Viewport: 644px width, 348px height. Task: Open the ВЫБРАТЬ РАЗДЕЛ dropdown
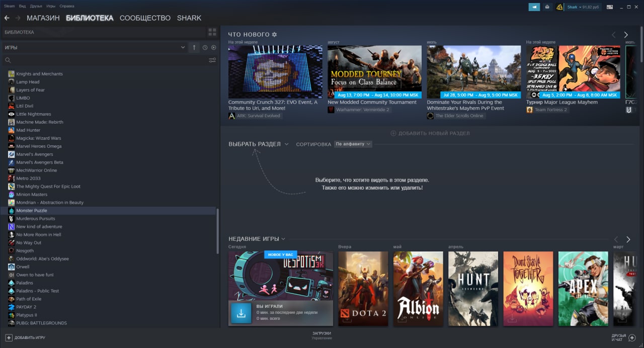(259, 144)
